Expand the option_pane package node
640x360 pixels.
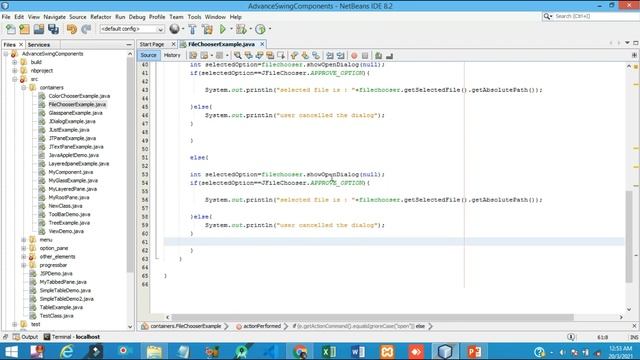[24, 248]
